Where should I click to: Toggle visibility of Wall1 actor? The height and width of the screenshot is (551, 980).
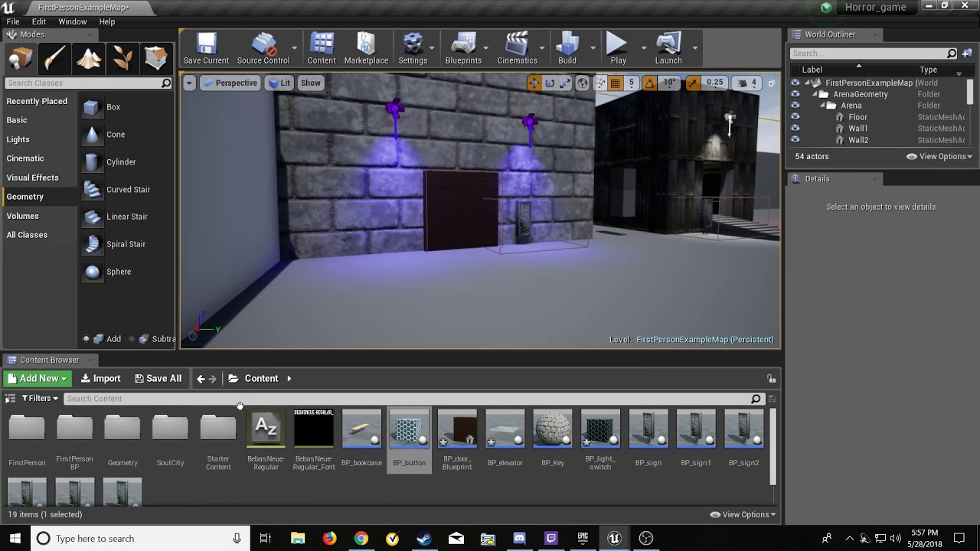795,129
